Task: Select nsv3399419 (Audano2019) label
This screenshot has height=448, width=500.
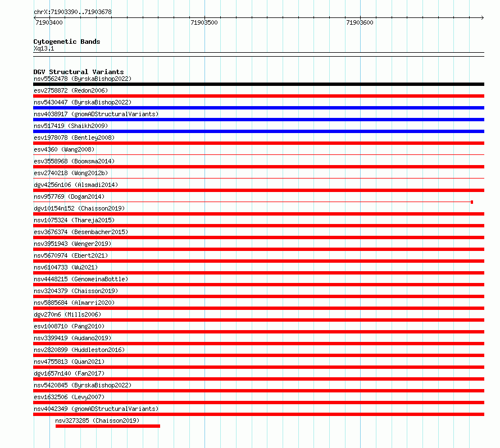Action: click(72, 338)
